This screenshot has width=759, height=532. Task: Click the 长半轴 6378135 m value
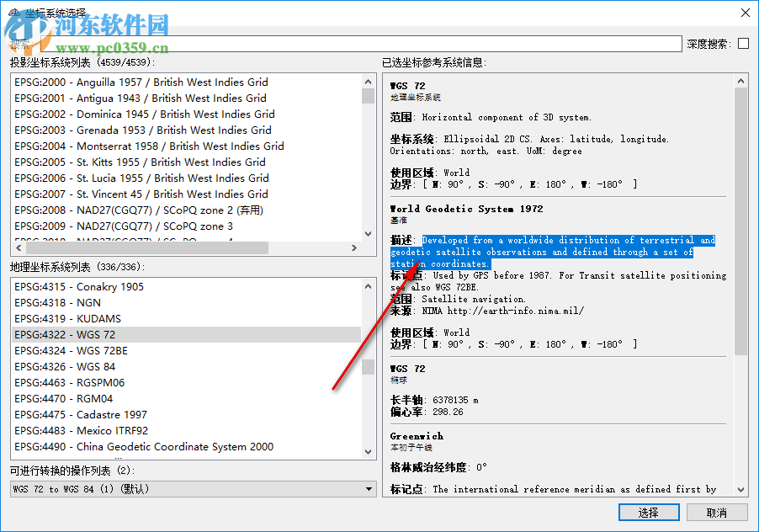455,401
